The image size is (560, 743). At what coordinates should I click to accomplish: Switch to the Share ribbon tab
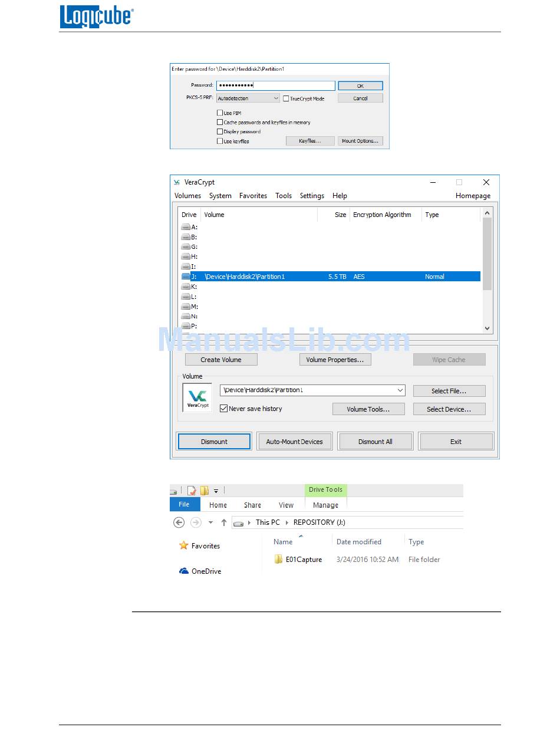252,505
